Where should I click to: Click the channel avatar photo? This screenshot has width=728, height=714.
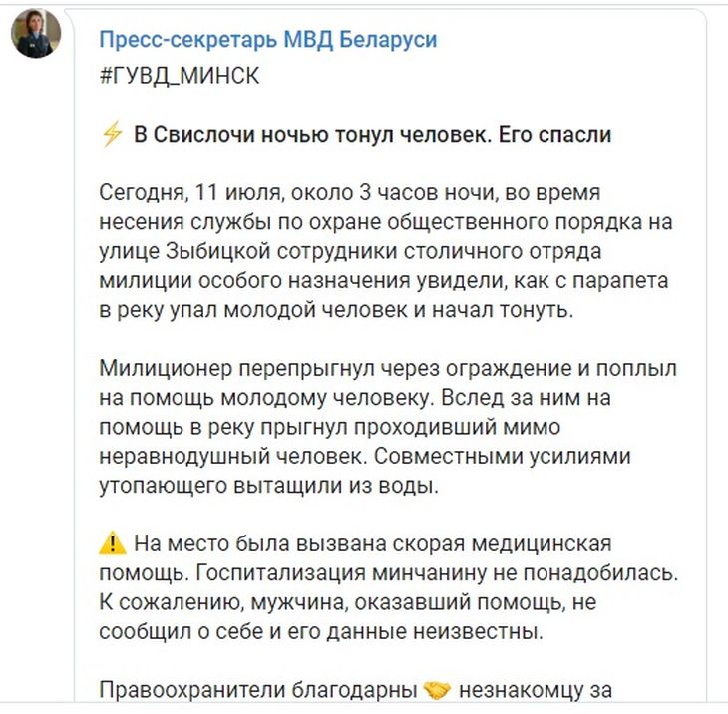click(36, 35)
